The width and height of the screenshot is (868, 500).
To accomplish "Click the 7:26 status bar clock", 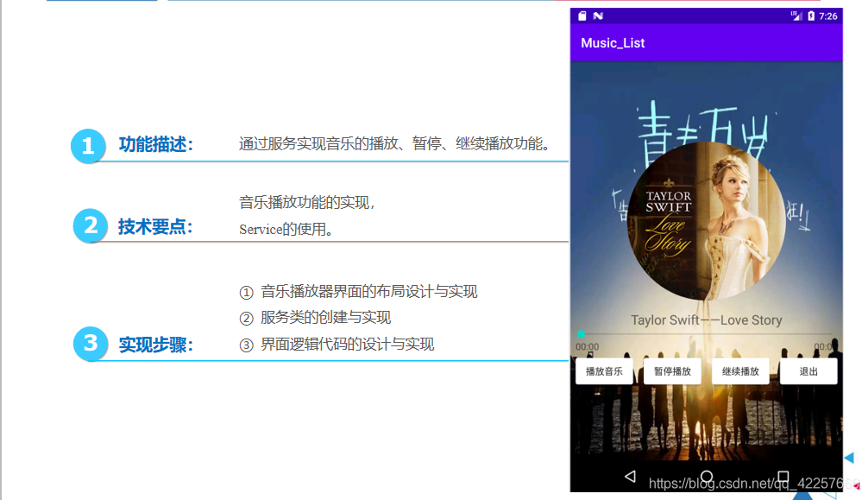I will [827, 16].
